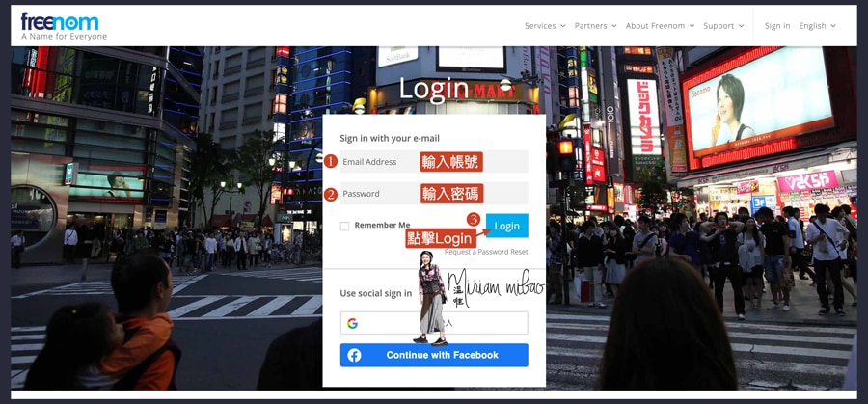
Task: Expand the Partners menu
Action: coord(595,26)
